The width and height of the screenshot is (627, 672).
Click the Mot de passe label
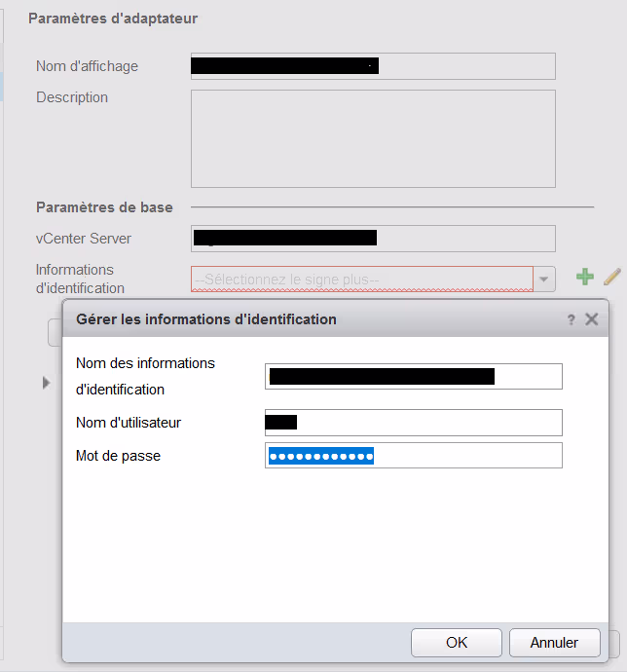pos(118,455)
